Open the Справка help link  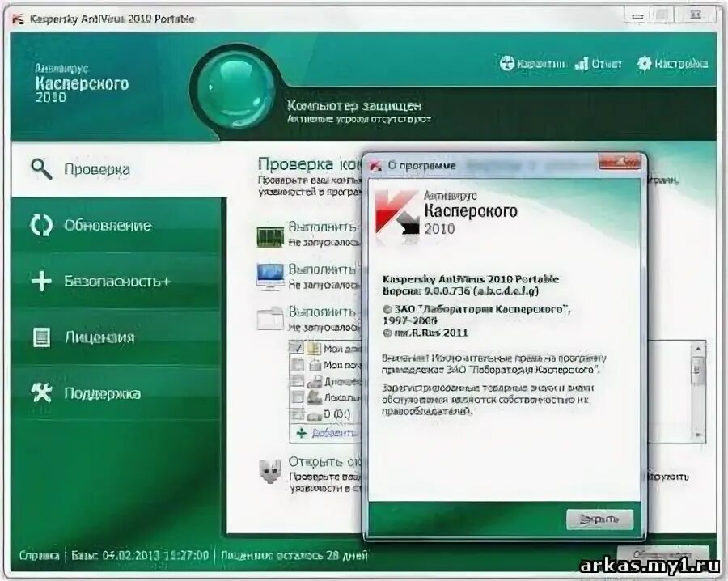pos(39,555)
